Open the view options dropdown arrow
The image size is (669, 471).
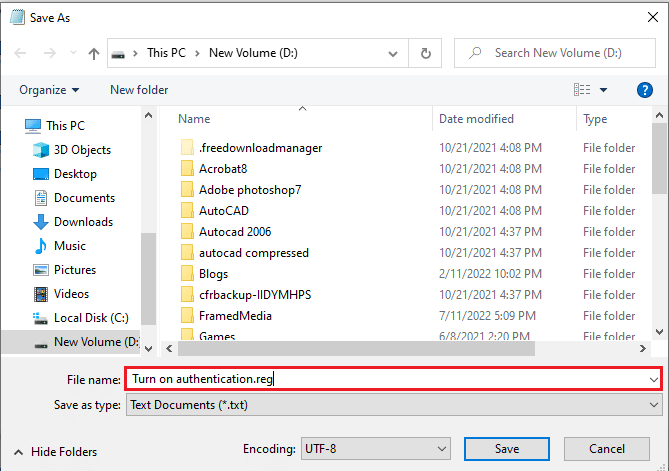coord(603,90)
